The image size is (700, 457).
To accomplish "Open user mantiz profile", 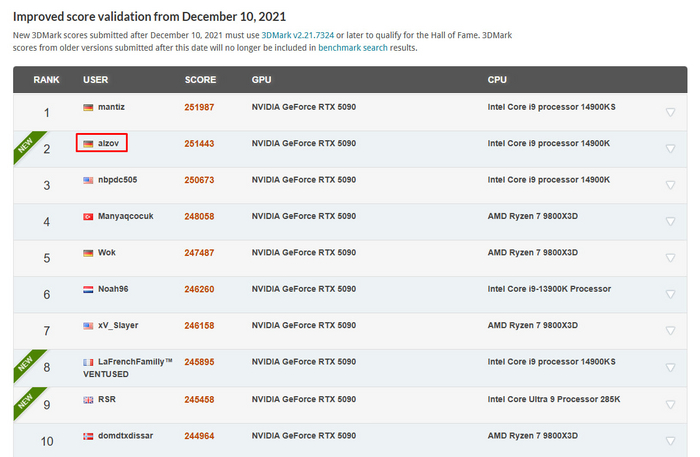I will click(111, 107).
